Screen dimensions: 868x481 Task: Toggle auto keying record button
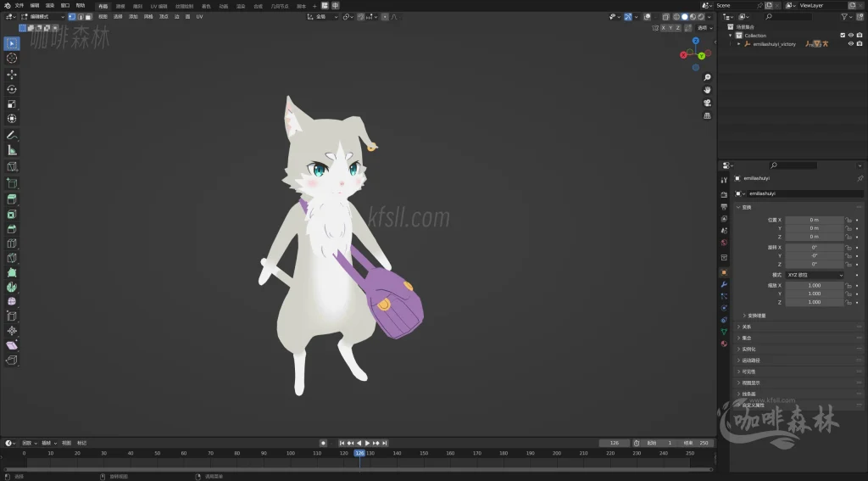click(323, 443)
